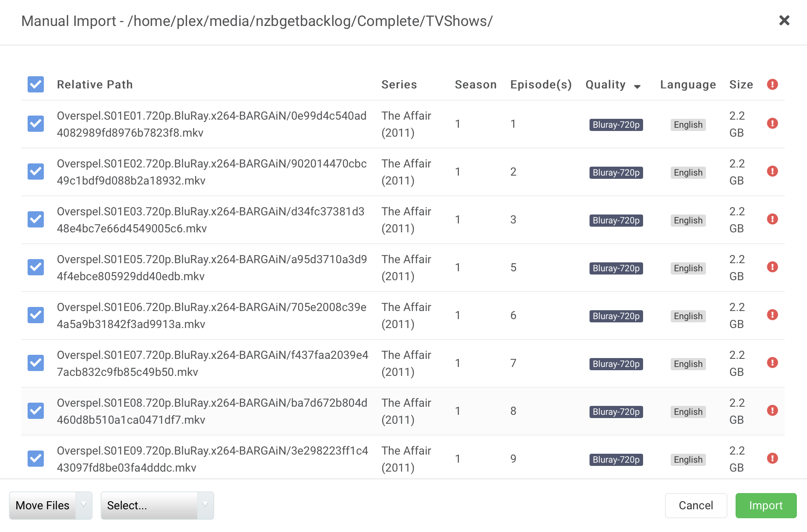807x532 pixels.
Task: Click the warning icon on the E08 row
Action: (773, 411)
